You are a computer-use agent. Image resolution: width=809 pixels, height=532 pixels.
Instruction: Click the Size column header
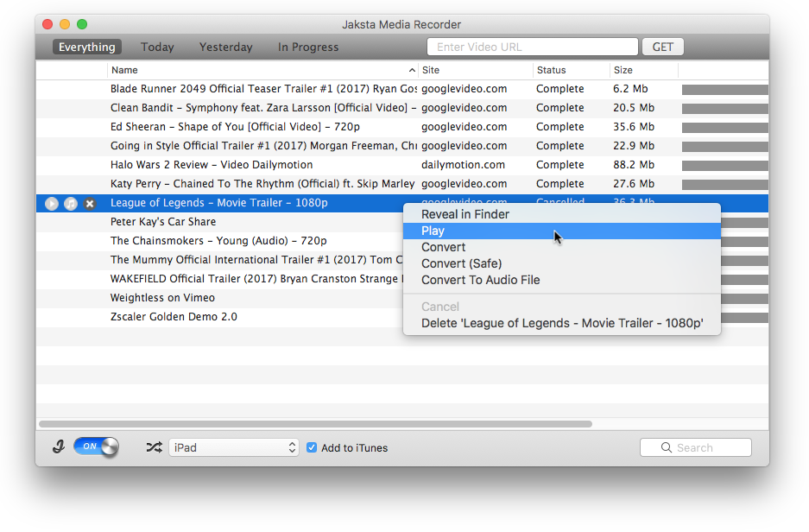[x=644, y=70]
